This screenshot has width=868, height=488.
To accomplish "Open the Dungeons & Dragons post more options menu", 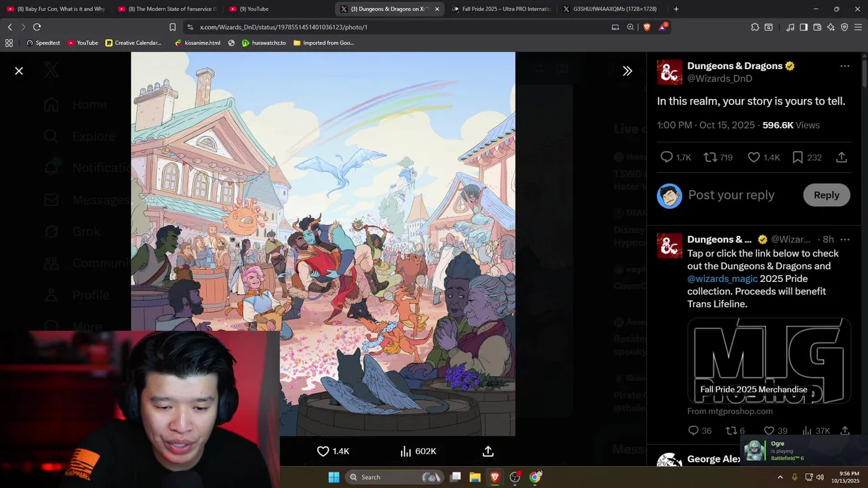I will click(844, 66).
